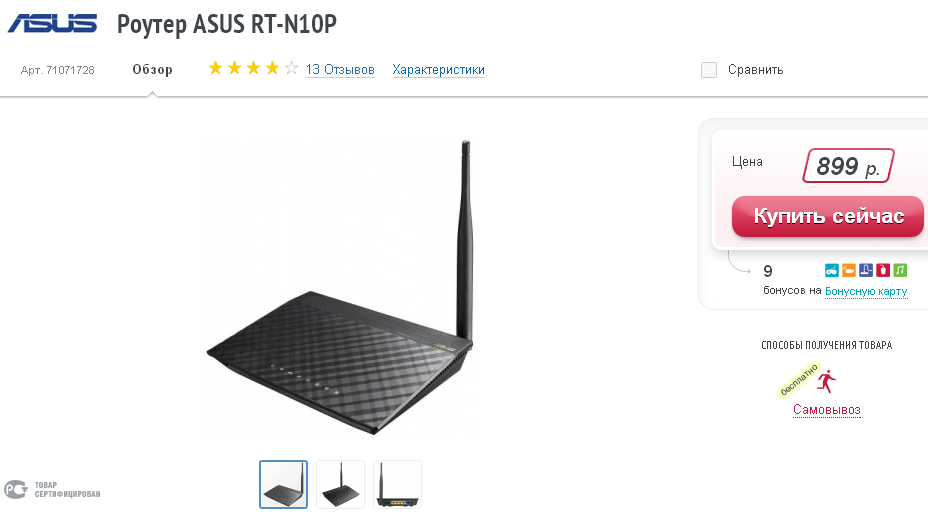Click the yellow star rating
The image size is (928, 524).
coord(253,69)
